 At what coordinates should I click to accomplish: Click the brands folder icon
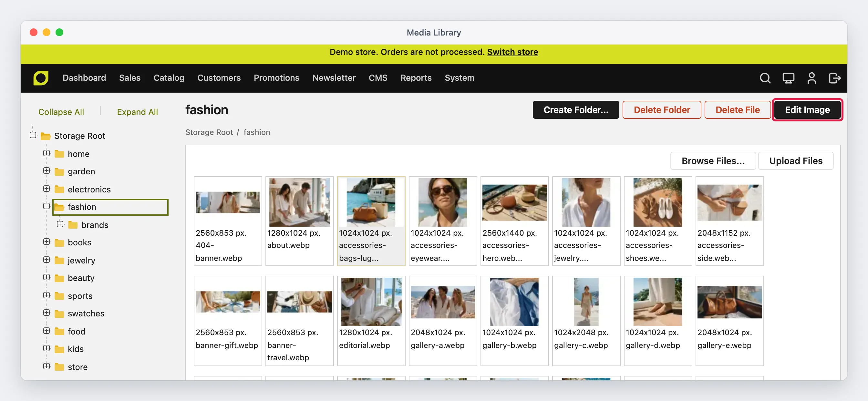pos(73,225)
